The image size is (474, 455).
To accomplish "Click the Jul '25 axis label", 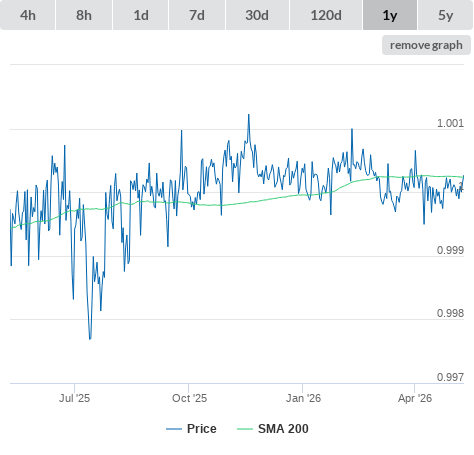I will (x=74, y=398).
